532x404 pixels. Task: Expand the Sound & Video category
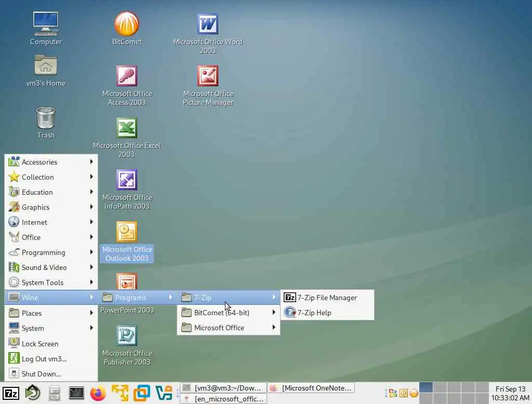click(x=51, y=267)
